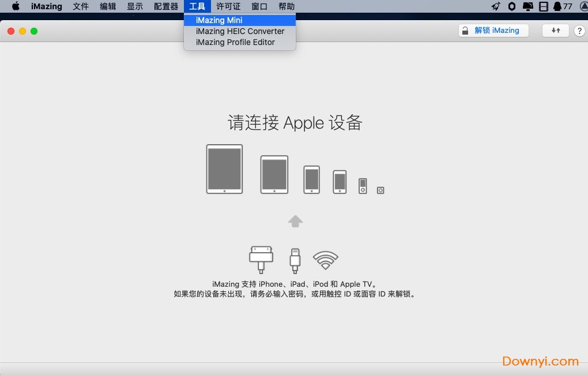
Task: Open the 许可证 menu
Action: [x=228, y=6]
